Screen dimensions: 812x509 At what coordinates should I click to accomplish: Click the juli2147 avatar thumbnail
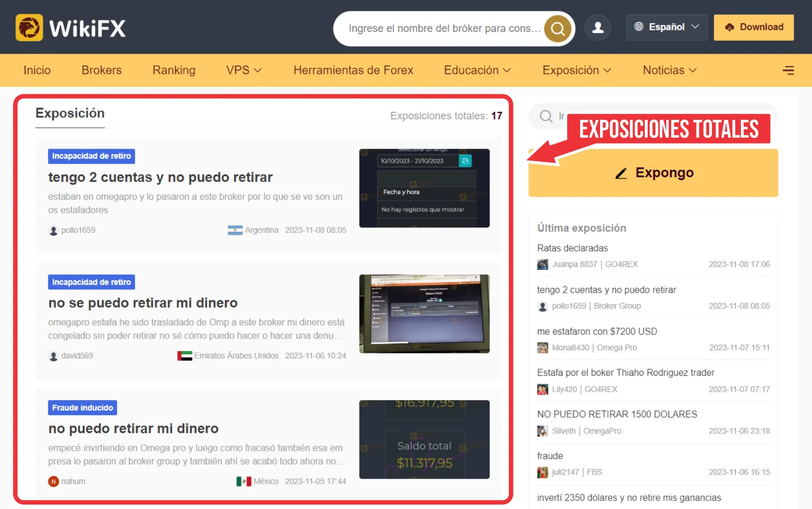542,473
